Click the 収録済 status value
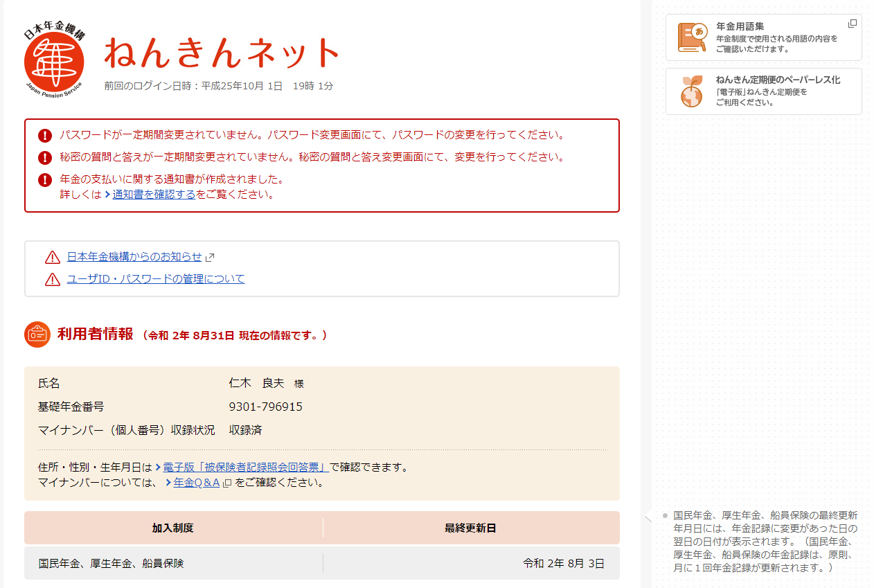The image size is (874, 588). click(x=245, y=430)
